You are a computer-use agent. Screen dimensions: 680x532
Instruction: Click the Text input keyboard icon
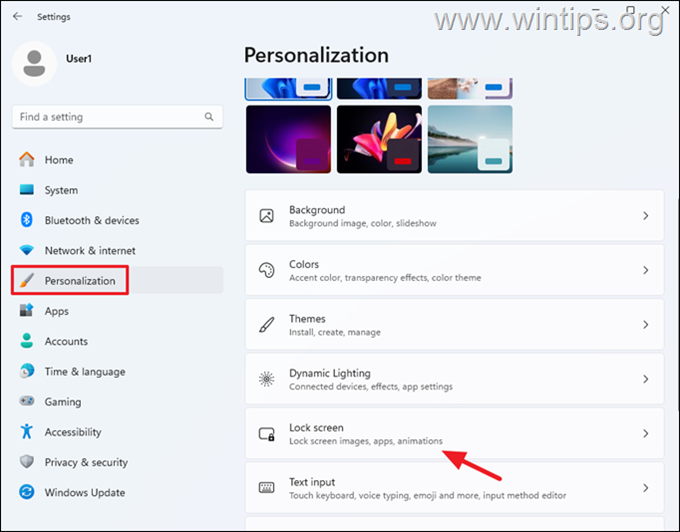click(x=266, y=488)
